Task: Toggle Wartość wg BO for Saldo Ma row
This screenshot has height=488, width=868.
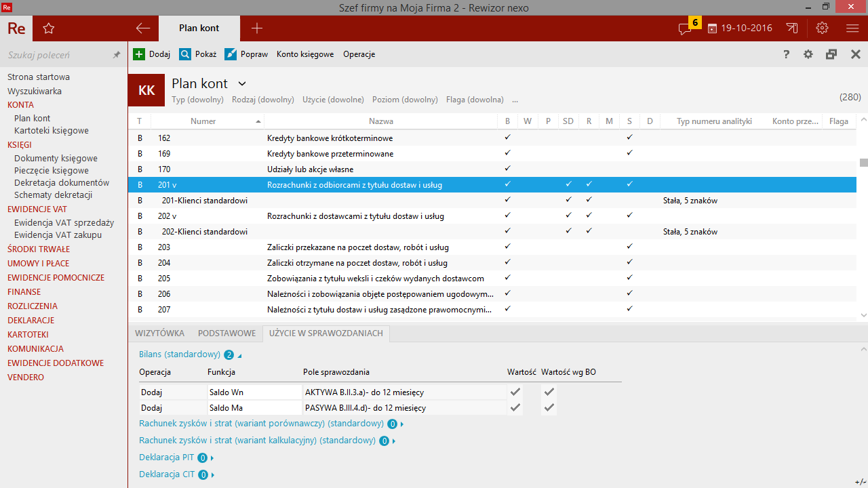Action: click(x=549, y=407)
